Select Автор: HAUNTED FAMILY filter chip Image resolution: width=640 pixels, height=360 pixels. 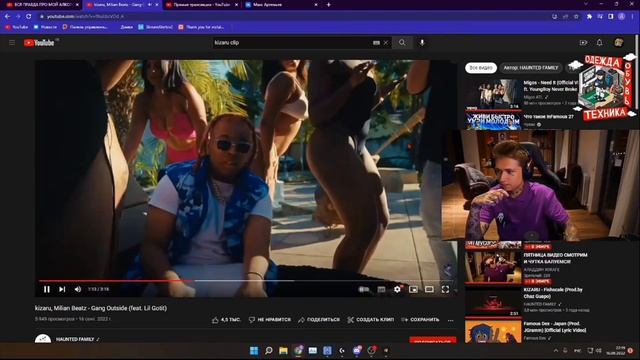tap(531, 68)
